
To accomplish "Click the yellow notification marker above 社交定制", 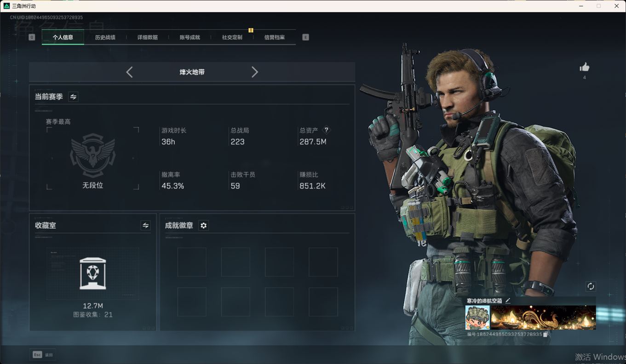I will (x=251, y=30).
